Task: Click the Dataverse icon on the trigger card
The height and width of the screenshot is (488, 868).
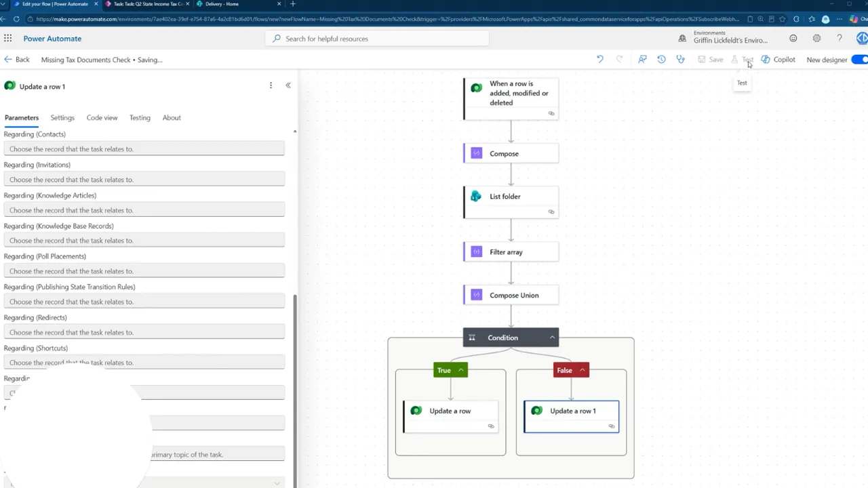Action: click(x=476, y=88)
